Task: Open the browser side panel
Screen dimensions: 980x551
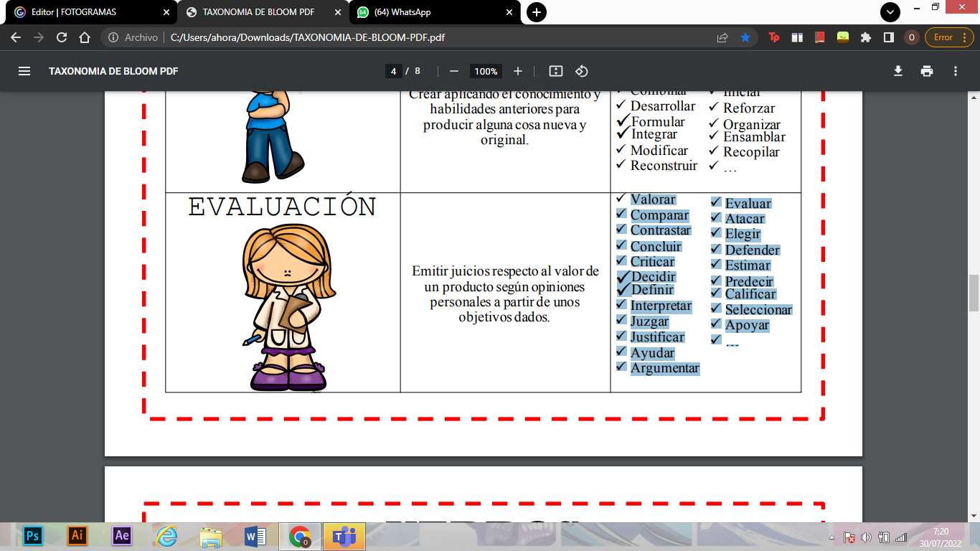Action: point(888,37)
